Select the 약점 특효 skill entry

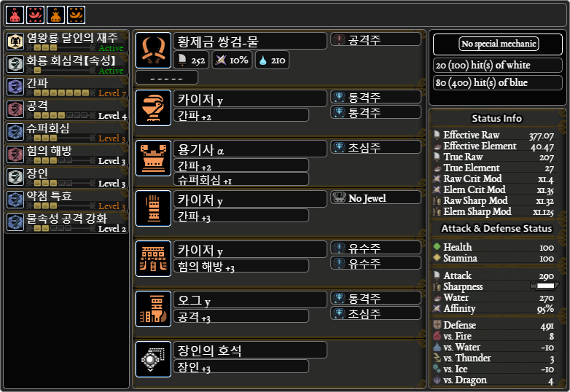66,200
